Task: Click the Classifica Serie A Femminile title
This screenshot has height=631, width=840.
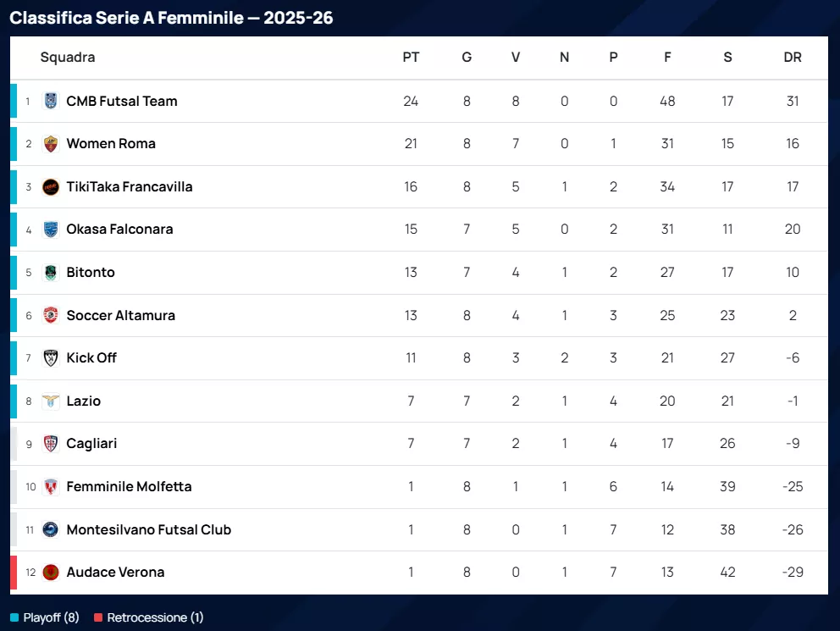Action: click(171, 18)
